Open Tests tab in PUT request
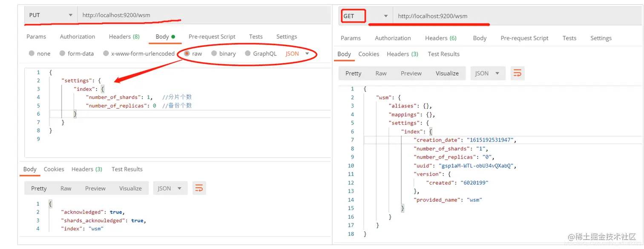Viewport: 644px width, 249px height. click(256, 37)
